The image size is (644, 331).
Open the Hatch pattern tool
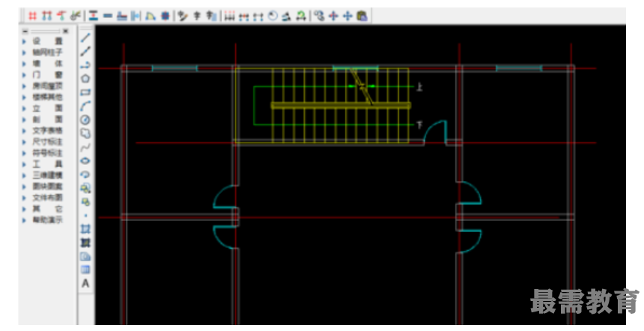click(85, 228)
